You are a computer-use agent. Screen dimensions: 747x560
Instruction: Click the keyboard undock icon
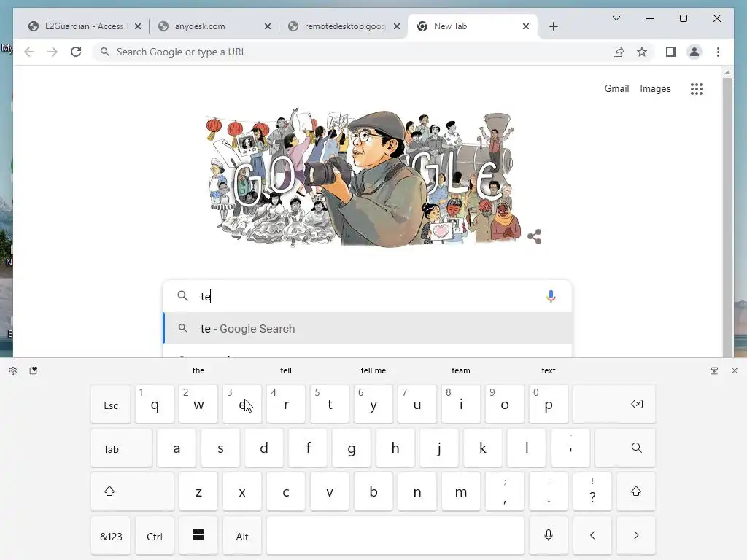pos(714,370)
